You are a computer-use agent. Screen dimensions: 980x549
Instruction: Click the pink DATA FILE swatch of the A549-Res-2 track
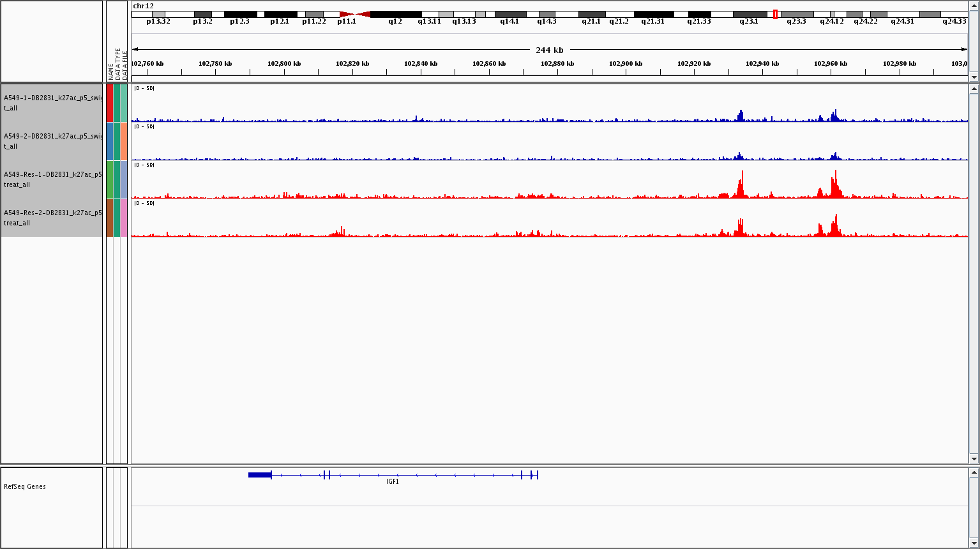click(124, 218)
